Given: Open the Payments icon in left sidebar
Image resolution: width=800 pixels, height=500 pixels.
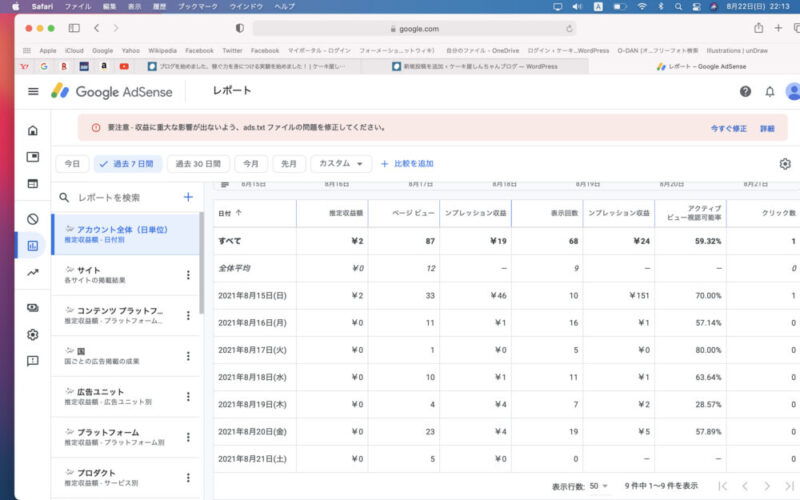Looking at the screenshot, I should click(33, 308).
